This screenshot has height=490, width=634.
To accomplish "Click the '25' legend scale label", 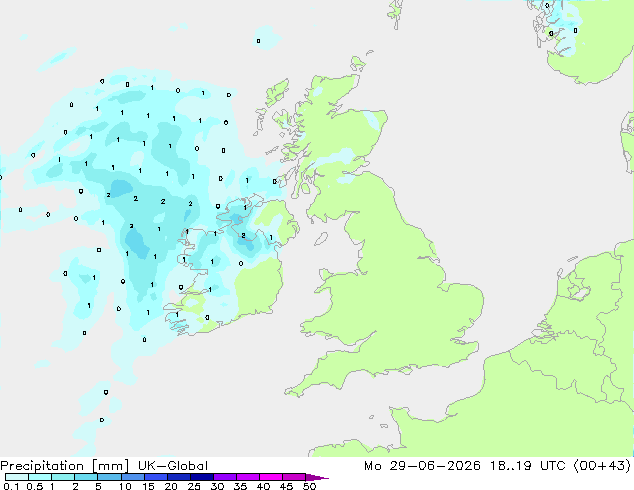I will (x=194, y=486).
